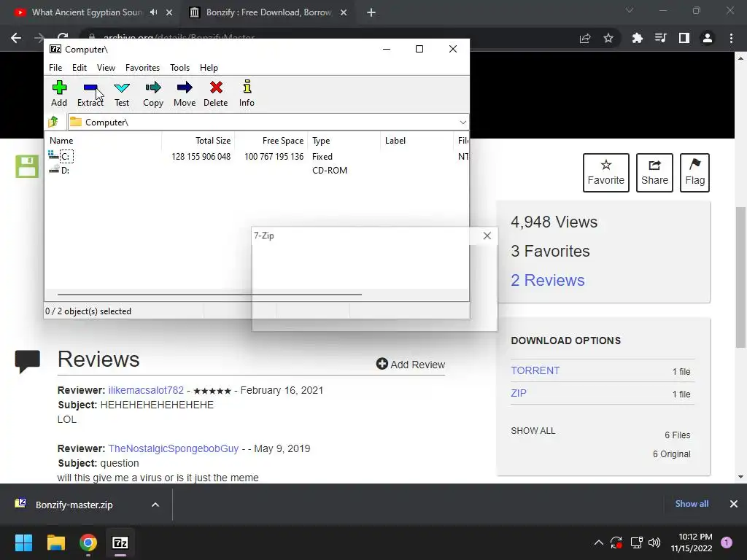Sort by the Label column header
This screenshot has width=747, height=560.
417,141
